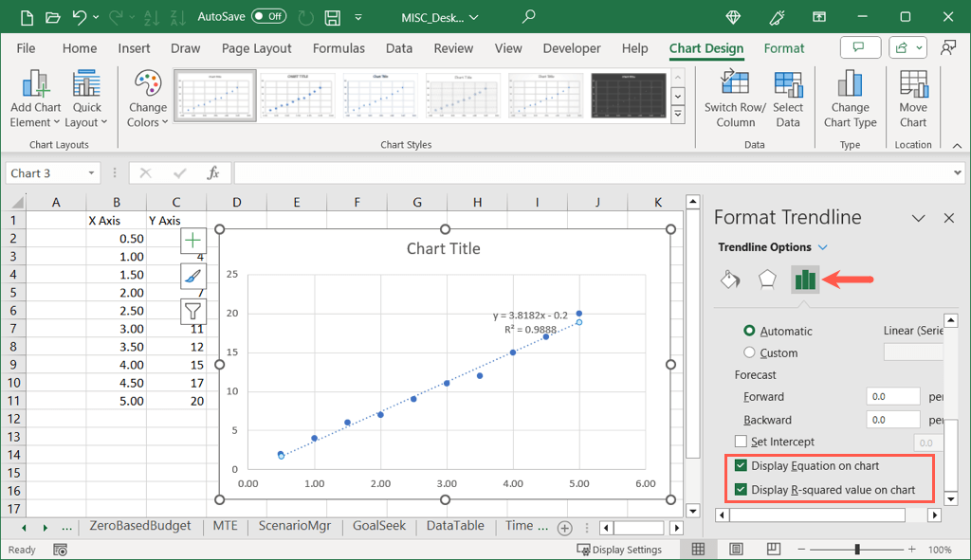The image size is (971, 560).
Task: Uncheck Display Equation on chart
Action: point(742,466)
